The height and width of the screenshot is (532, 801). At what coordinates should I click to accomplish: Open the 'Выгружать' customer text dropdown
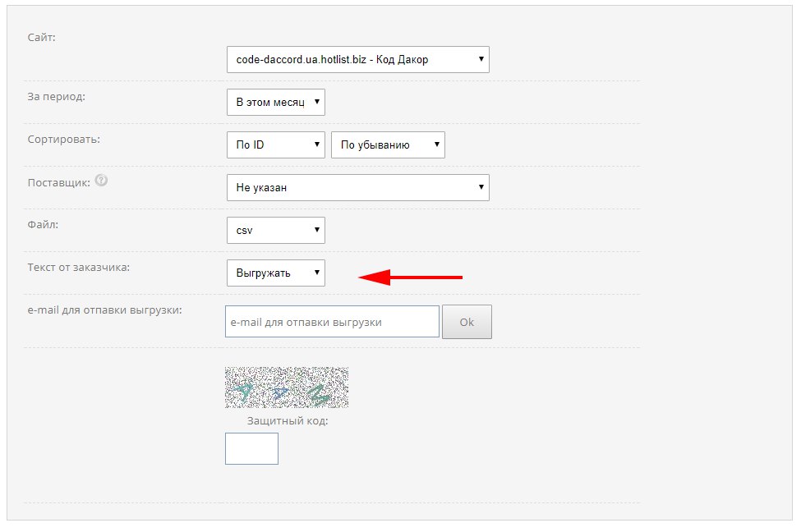pos(276,273)
